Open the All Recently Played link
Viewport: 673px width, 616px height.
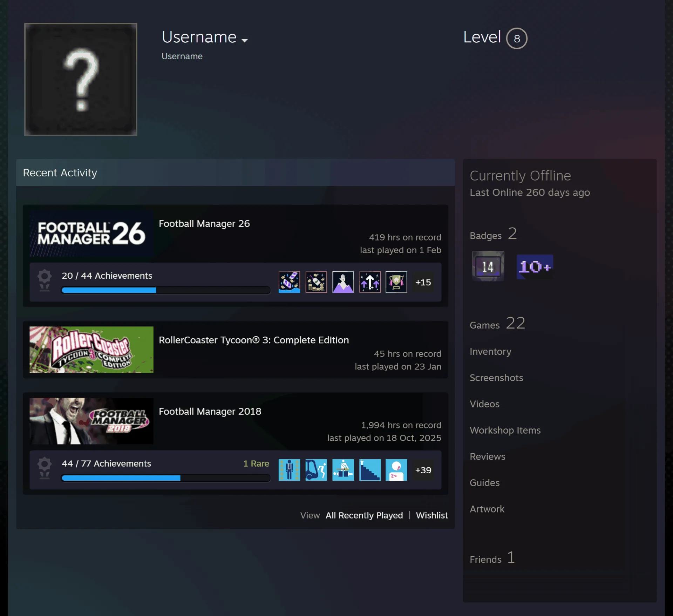[364, 516]
